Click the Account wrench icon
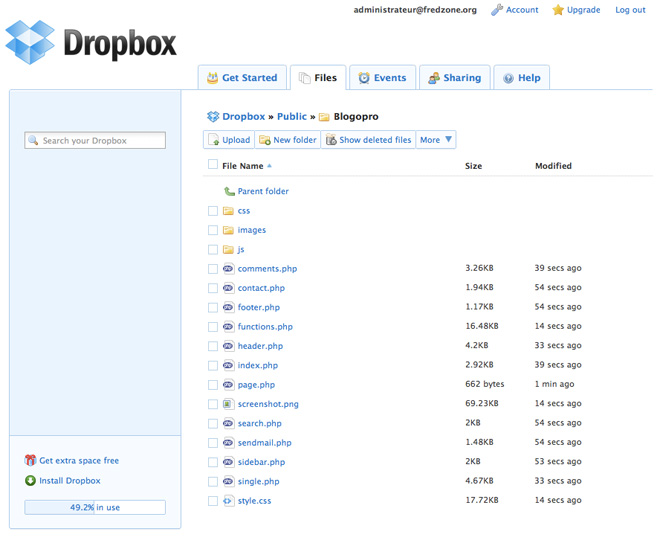The height and width of the screenshot is (549, 660). (497, 10)
